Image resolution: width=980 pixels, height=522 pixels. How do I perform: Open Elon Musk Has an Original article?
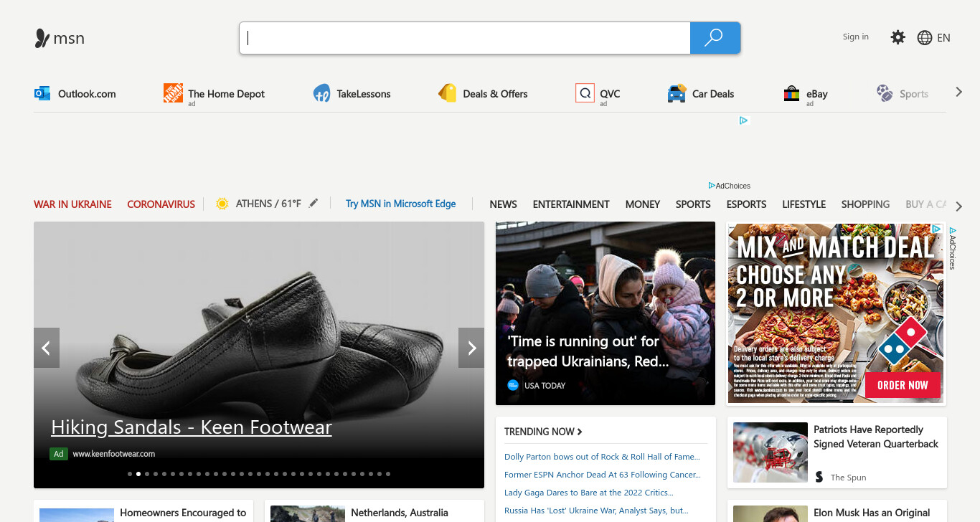pyautogui.click(x=872, y=513)
